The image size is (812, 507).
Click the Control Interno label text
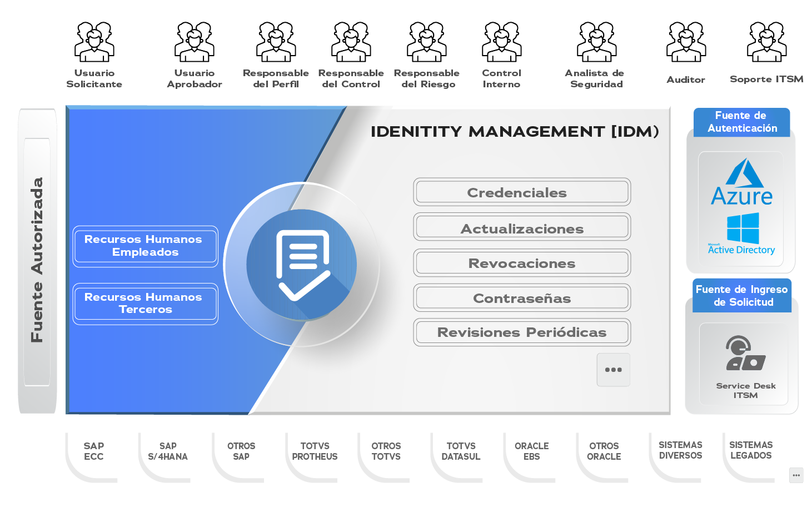502,78
